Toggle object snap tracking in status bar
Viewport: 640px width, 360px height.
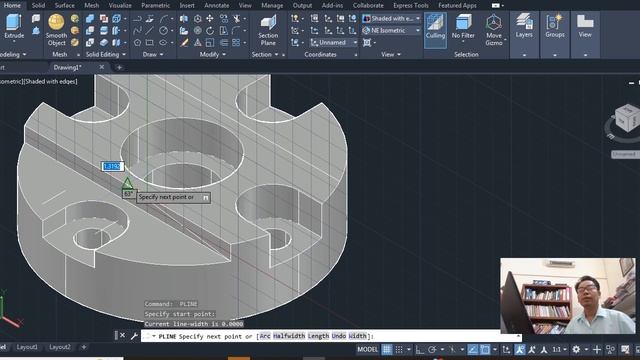click(x=473, y=349)
